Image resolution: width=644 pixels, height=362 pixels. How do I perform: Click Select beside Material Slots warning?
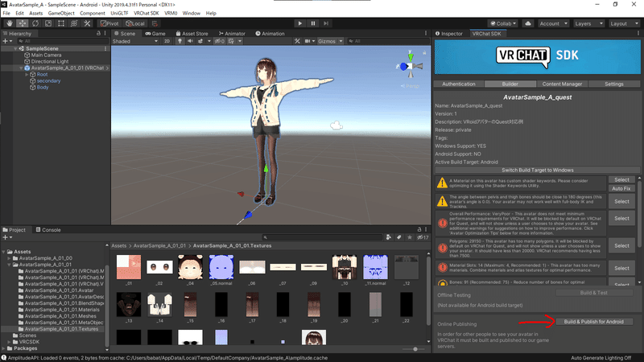point(621,268)
